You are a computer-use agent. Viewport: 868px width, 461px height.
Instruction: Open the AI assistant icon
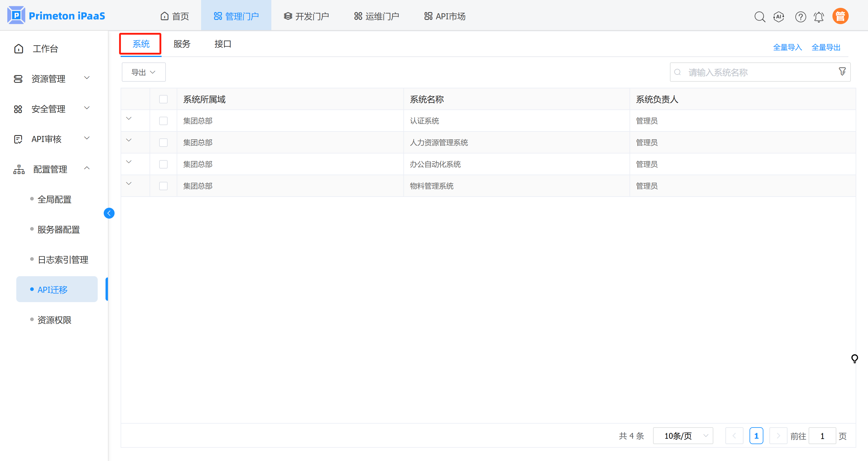(778, 17)
